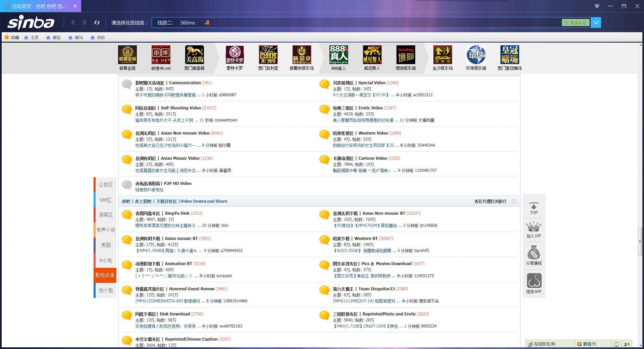
Task: Click the 分享赚钱 money bag icon
Action: [534, 253]
